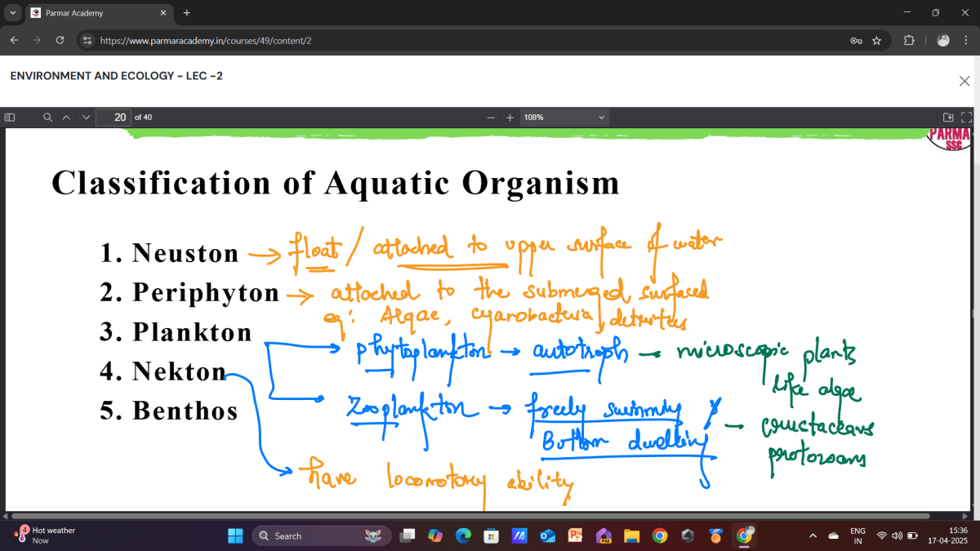Open PowerPoint from taskbar
The width and height of the screenshot is (980, 551).
(576, 536)
